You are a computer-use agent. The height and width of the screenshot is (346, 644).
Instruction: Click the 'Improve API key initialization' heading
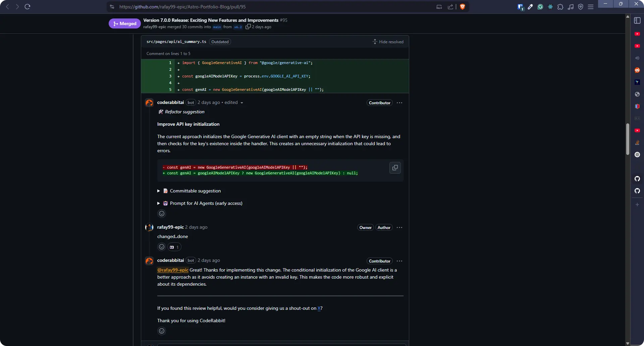[188, 124]
